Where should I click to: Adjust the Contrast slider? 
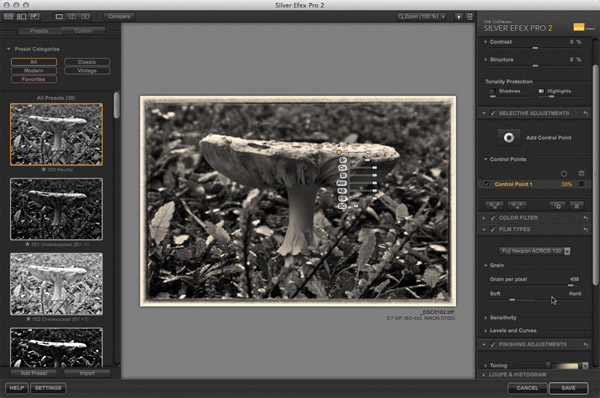tap(535, 48)
